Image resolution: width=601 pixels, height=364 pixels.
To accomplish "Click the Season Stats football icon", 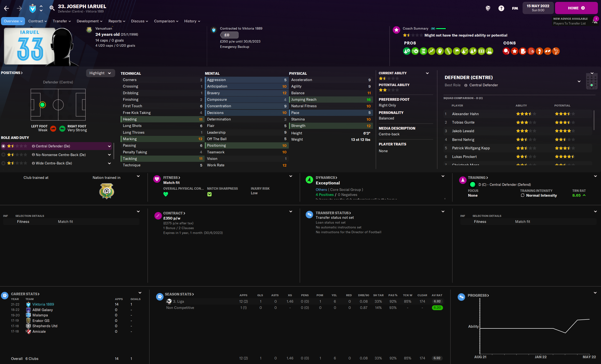I will point(160,297).
